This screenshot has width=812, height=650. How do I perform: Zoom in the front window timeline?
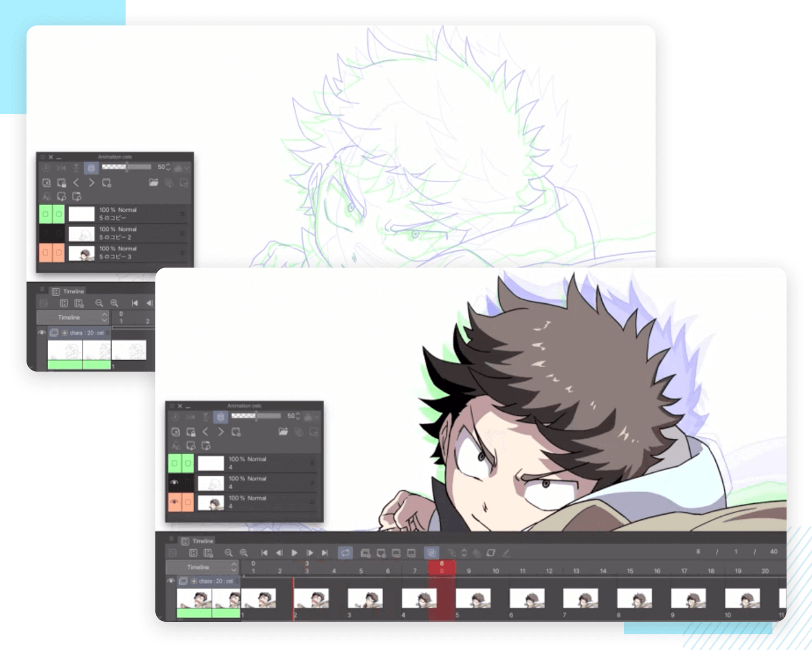[x=244, y=553]
